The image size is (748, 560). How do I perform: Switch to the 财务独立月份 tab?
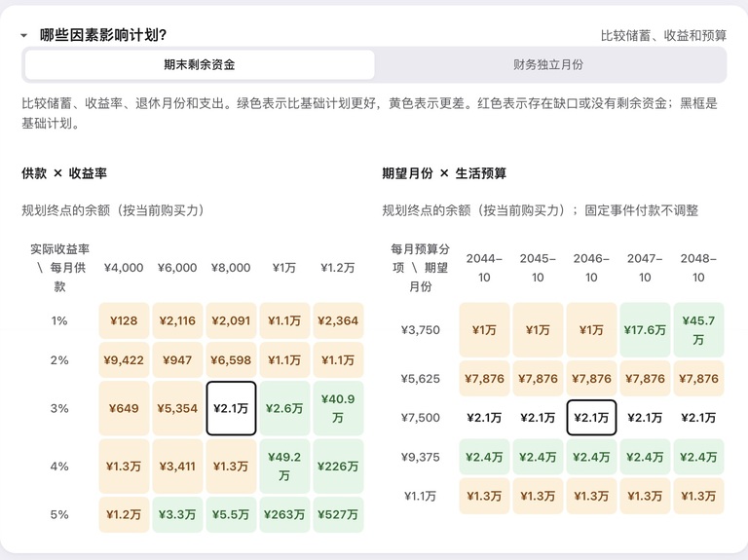pyautogui.click(x=548, y=64)
